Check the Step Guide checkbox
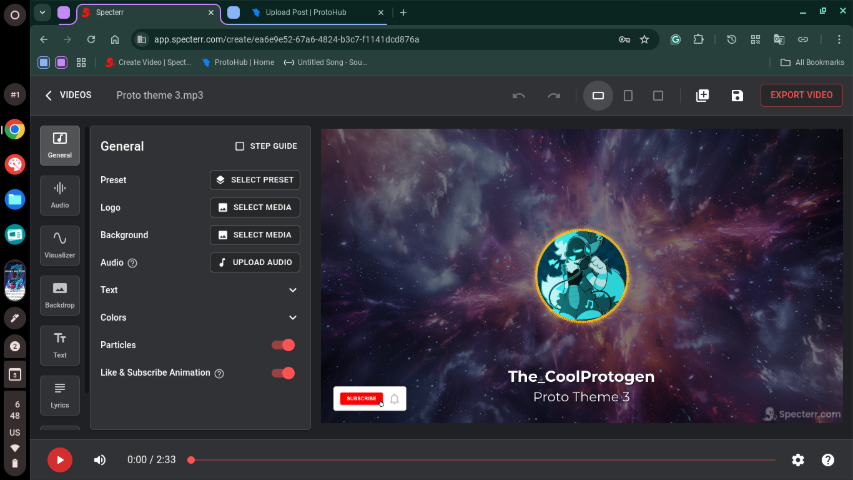This screenshot has height=480, width=853. point(240,146)
